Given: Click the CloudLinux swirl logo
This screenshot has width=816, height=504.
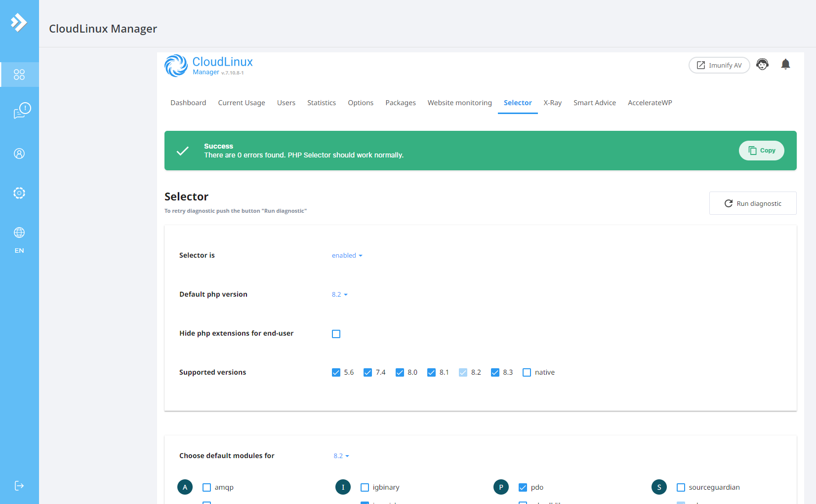Looking at the screenshot, I should (176, 66).
